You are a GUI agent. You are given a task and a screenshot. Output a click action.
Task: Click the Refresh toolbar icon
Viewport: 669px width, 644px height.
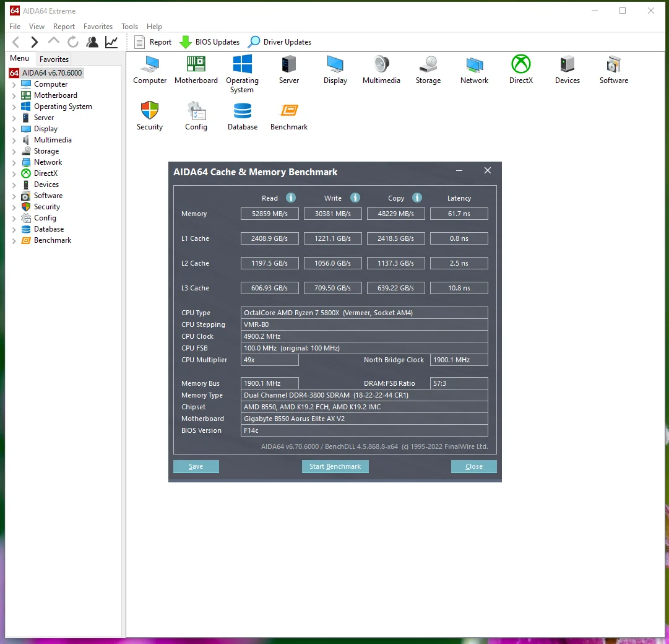73,42
